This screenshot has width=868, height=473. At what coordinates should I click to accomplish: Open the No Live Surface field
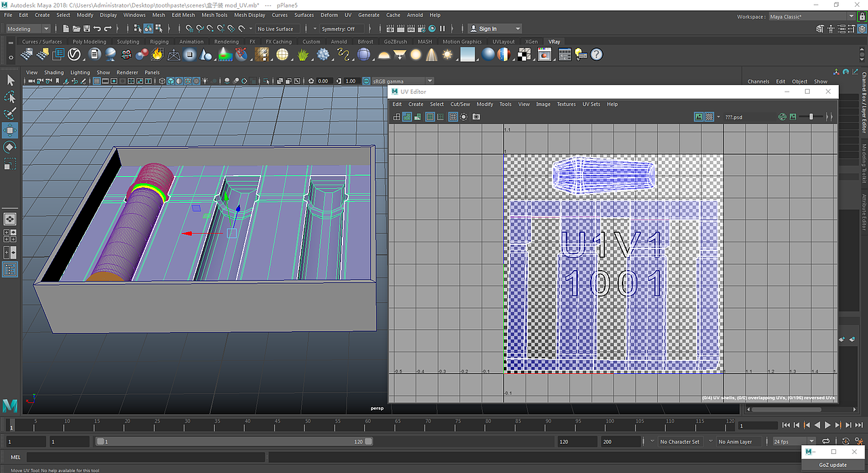click(x=277, y=29)
